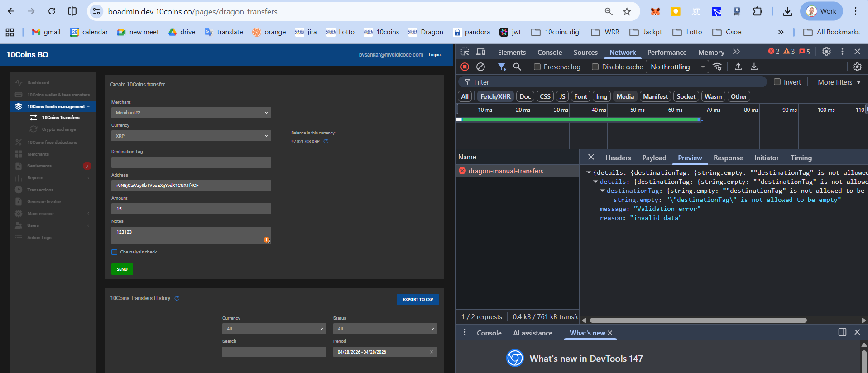Open the Chrome three-dot menu

coord(855,11)
